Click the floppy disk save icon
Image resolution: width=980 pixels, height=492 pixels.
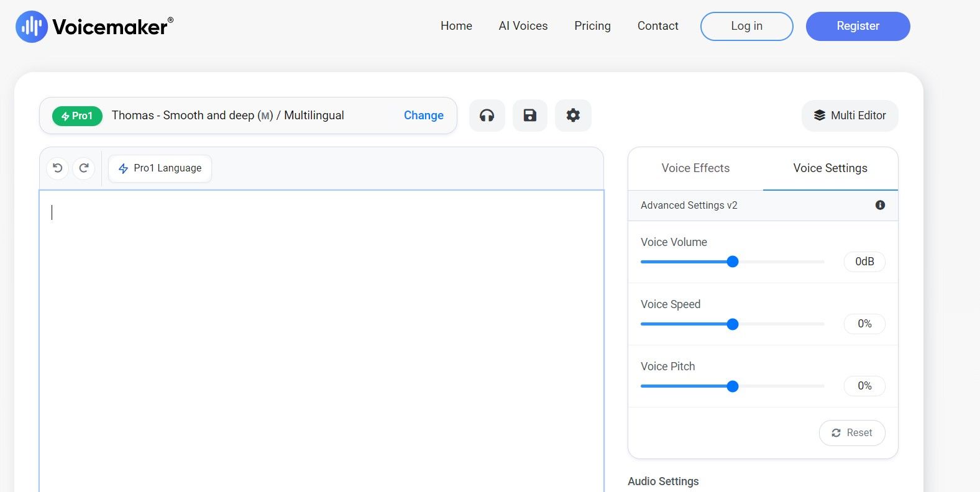(x=529, y=116)
